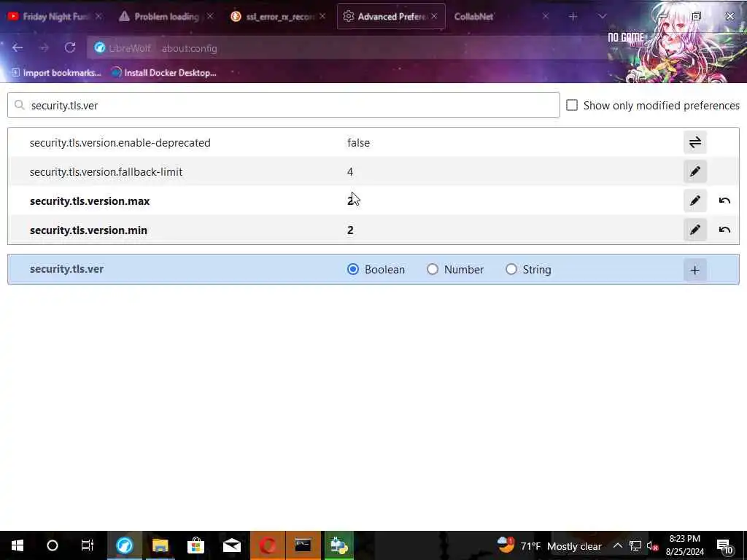The image size is (747, 560).
Task: Open the clock showing 8:23 PM
Action: click(684, 545)
